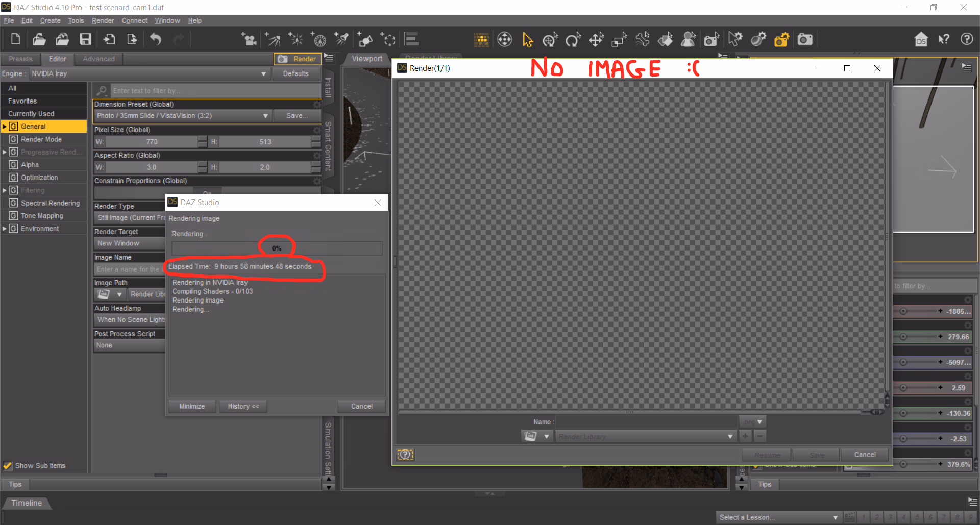Click the Save scene floppy disk icon
The height and width of the screenshot is (525, 980).
[85, 39]
